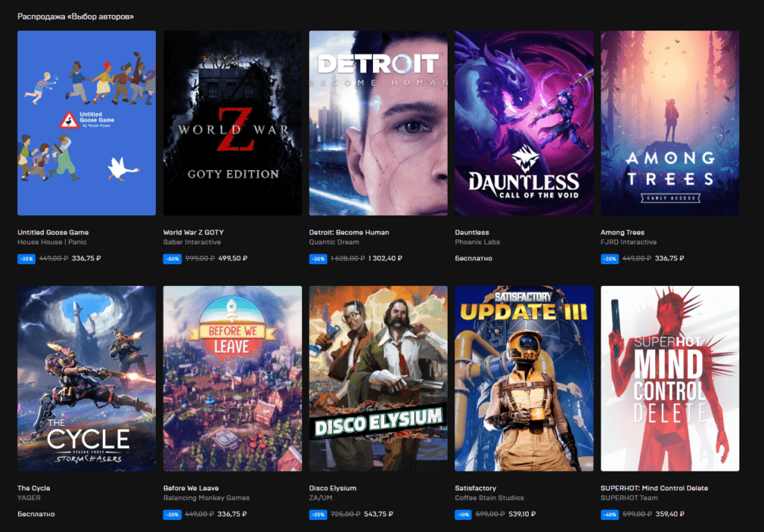Open the Disco Elysium cover art
This screenshot has height=532, width=764.
tap(378, 378)
